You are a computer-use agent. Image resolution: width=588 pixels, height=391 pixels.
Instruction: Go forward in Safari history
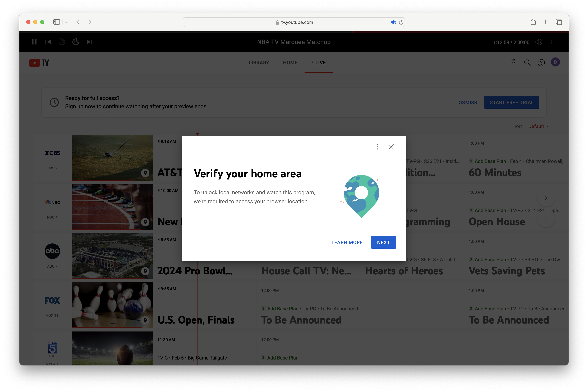(x=90, y=22)
